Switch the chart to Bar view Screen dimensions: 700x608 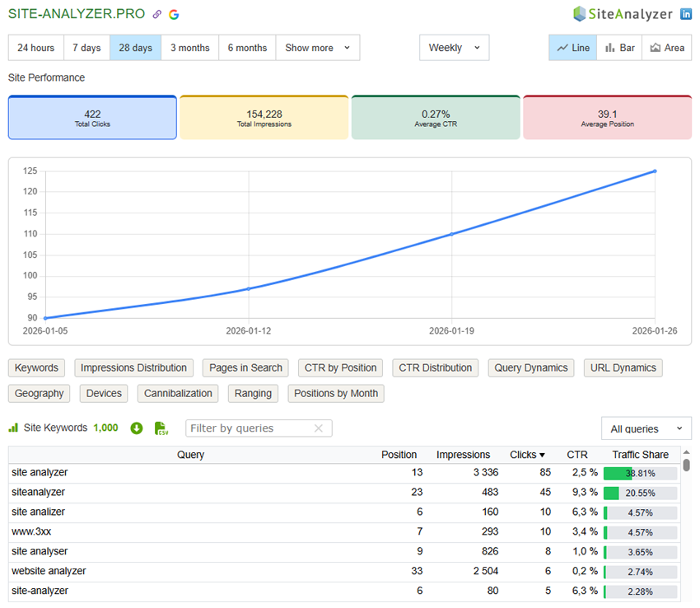619,48
